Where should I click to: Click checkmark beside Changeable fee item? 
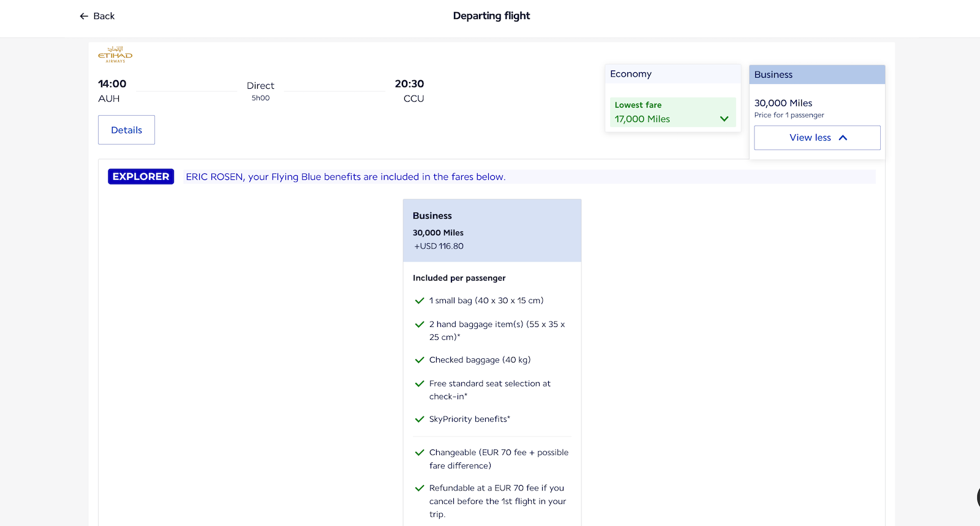[420, 453]
